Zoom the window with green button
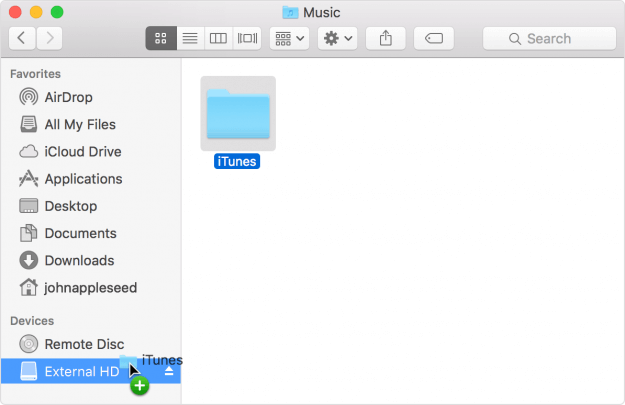This screenshot has height=405, width=625. click(x=57, y=12)
